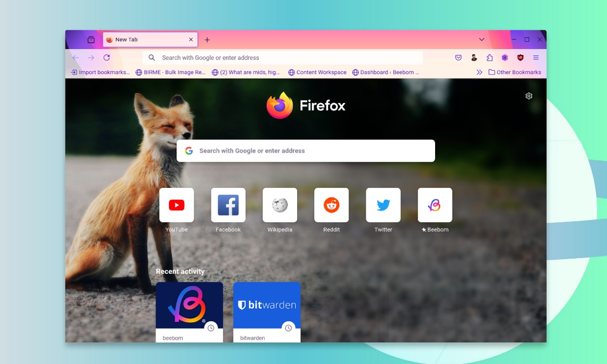Open the Extensions puzzle piece icon
607x364 pixels.
tap(489, 57)
